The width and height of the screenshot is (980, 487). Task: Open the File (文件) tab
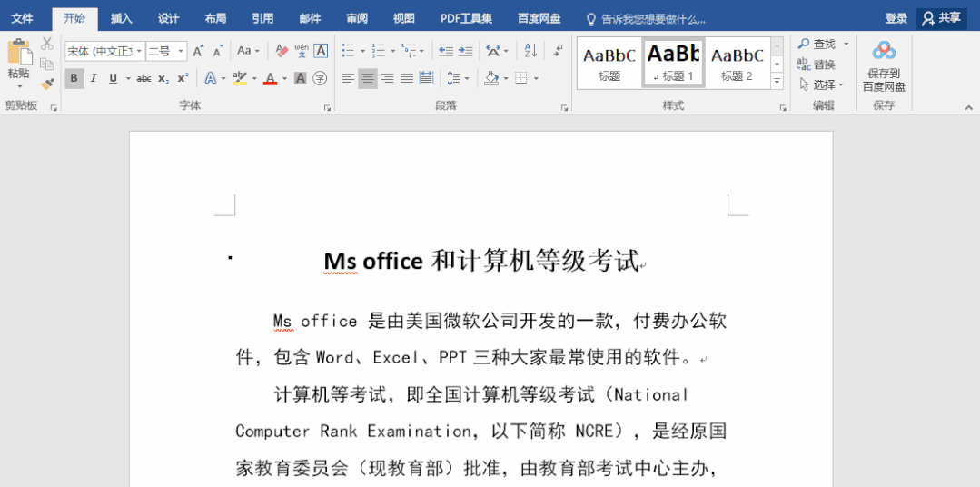point(23,19)
